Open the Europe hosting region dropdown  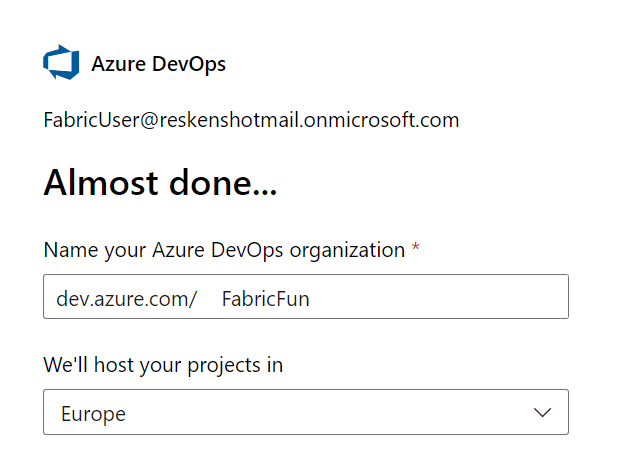(x=305, y=412)
